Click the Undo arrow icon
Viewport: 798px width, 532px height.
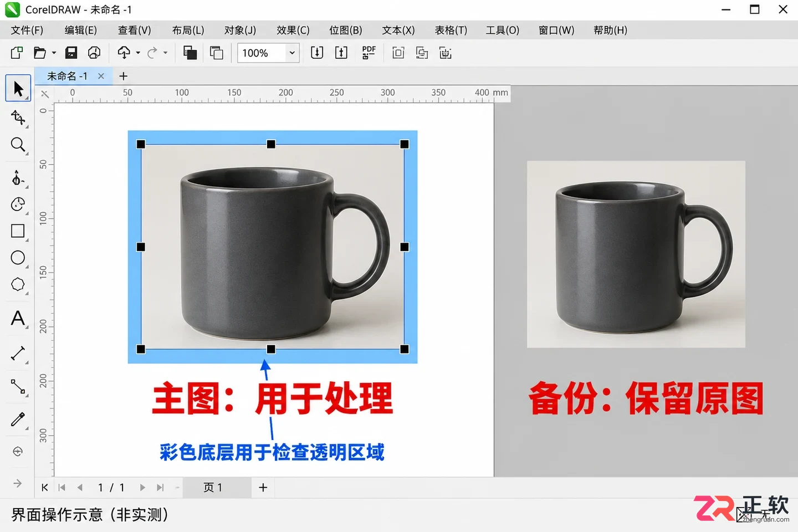click(124, 53)
